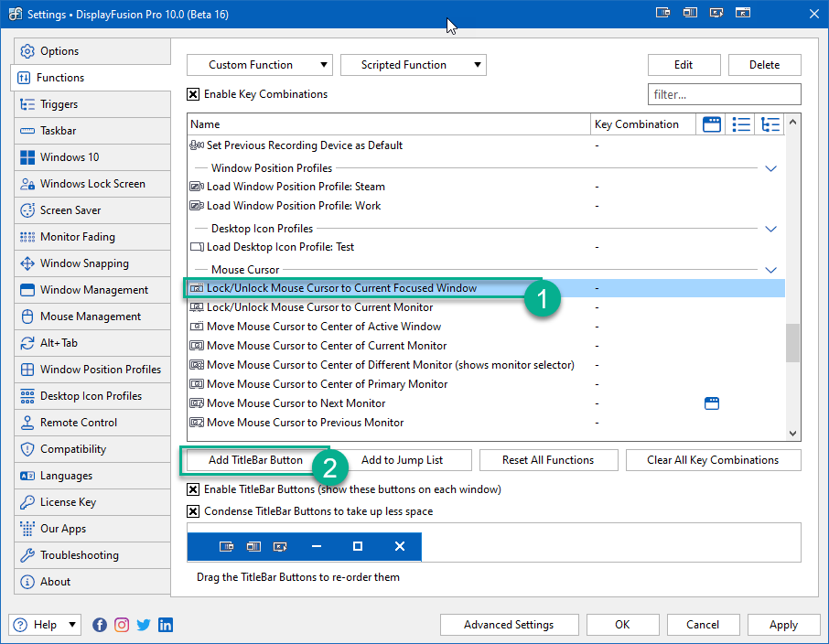The height and width of the screenshot is (644, 829).
Task: Open the Facebook icon link
Action: click(100, 625)
